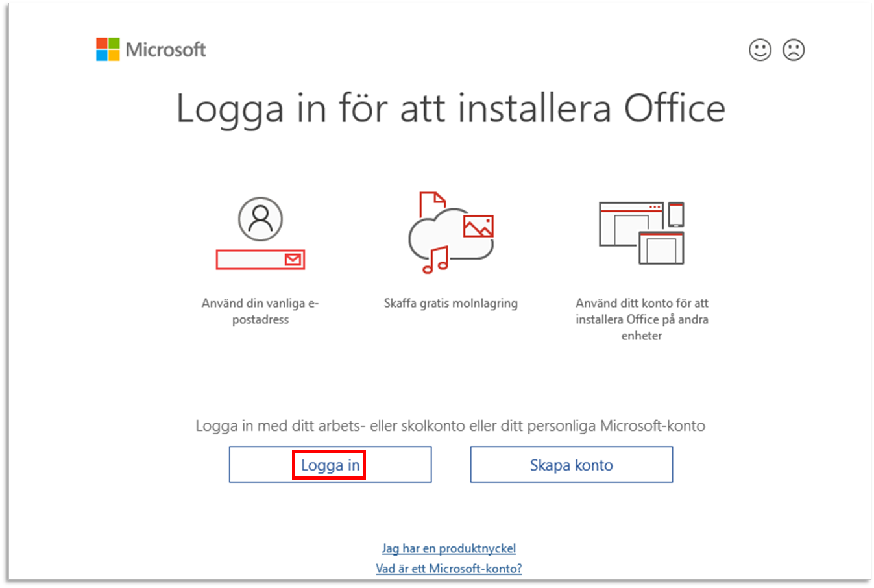Viewport: 874px width, 588px height.
Task: Click the smiley face feedback icon
Action: pos(760,50)
